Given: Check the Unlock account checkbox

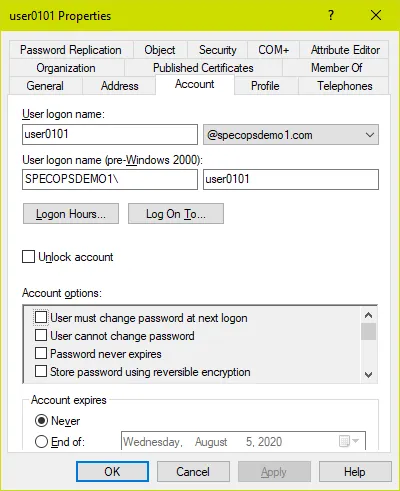Looking at the screenshot, I should tap(28, 257).
